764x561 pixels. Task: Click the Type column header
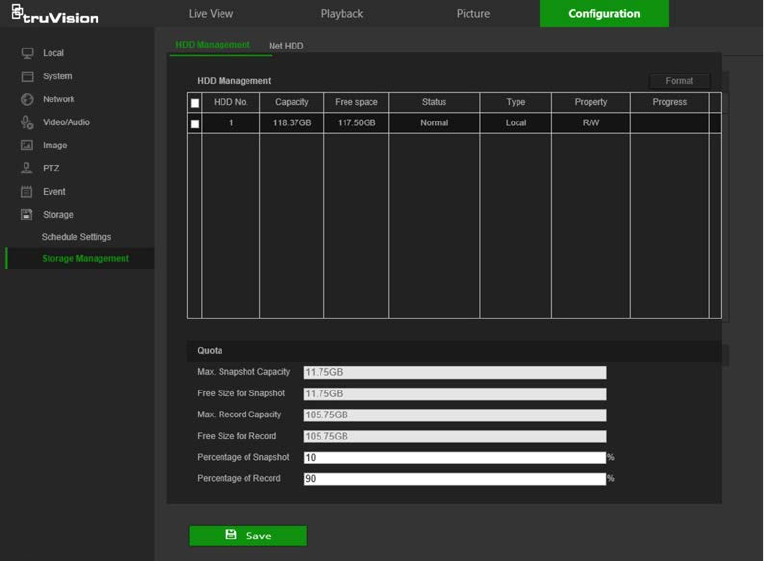click(516, 102)
